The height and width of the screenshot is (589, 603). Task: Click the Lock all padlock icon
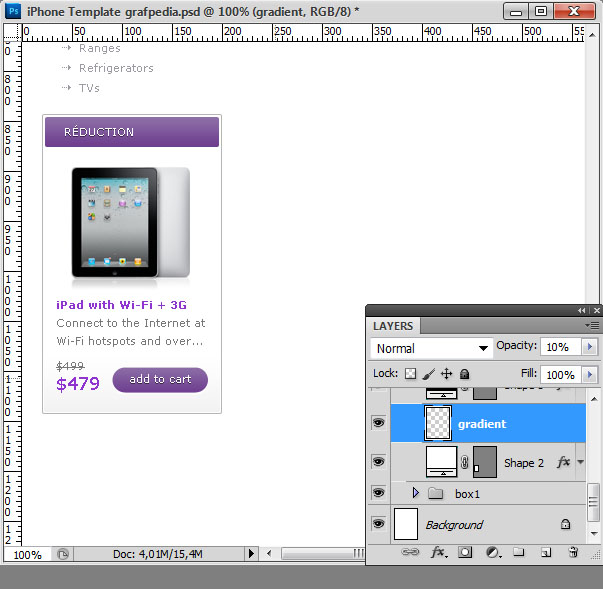point(465,374)
